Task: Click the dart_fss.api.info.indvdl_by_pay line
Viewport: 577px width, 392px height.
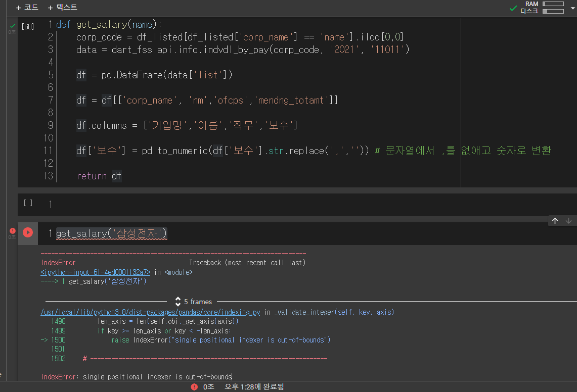Action: click(243, 50)
